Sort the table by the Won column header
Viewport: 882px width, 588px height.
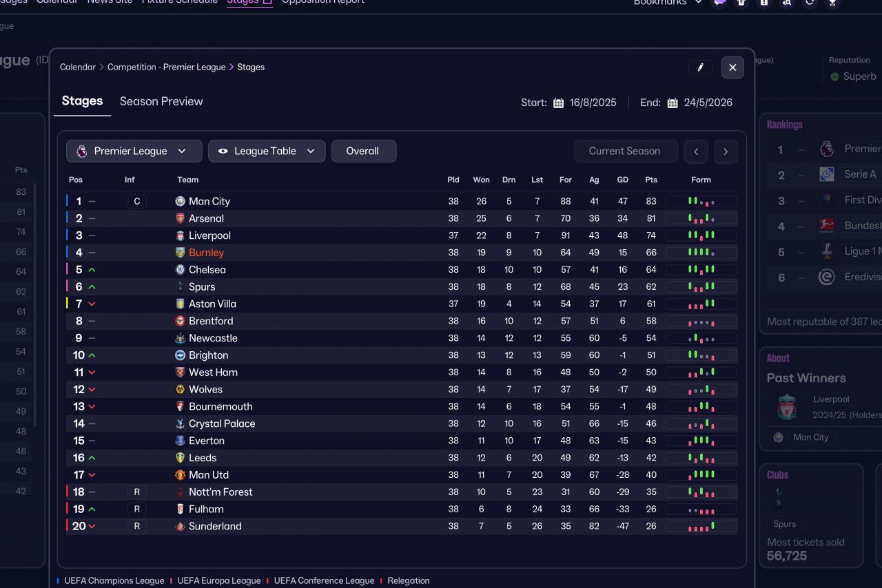482,180
